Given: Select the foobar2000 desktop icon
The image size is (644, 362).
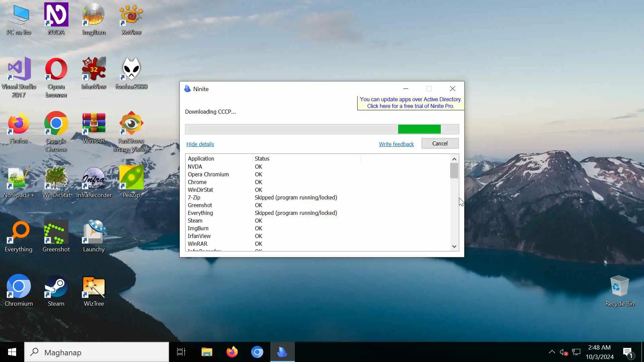Looking at the screenshot, I should 131,69.
